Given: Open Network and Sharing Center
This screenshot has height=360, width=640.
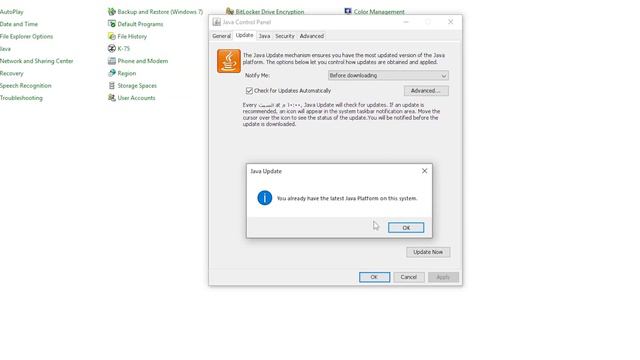Looking at the screenshot, I should pyautogui.click(x=36, y=61).
